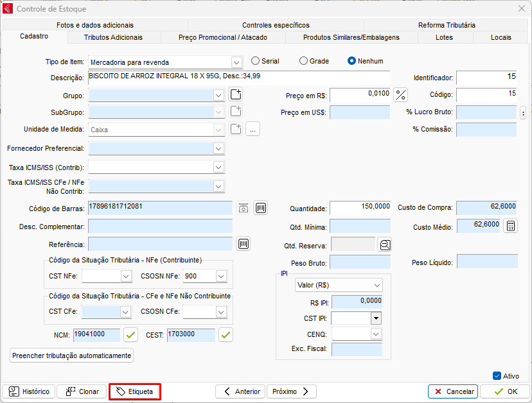This screenshot has width=532, height=403.
Task: Open the Reforma Tributária tab
Action: (x=447, y=25)
